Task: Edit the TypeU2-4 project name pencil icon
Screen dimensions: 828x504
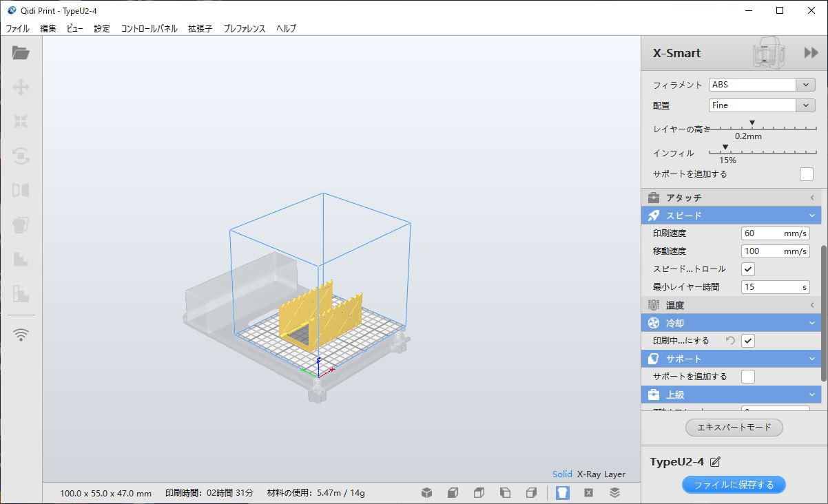Action: 715,462
